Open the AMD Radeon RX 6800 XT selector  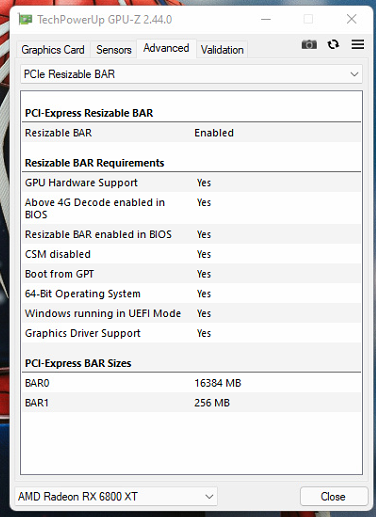coord(116,496)
